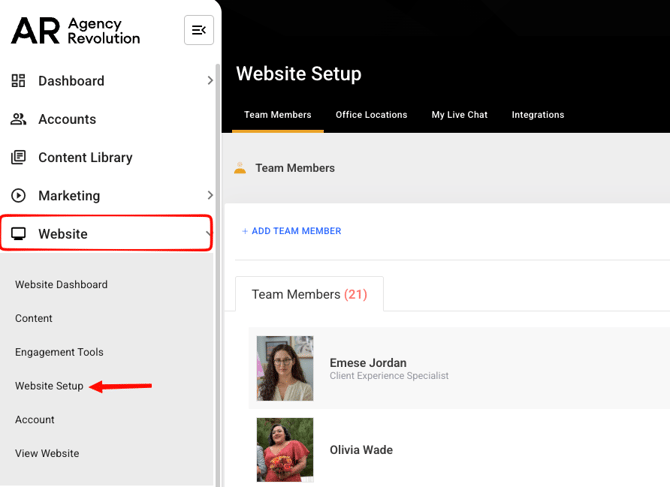Screen dimensions: 670x487
Task: Click the Content Library icon
Action: (x=18, y=157)
